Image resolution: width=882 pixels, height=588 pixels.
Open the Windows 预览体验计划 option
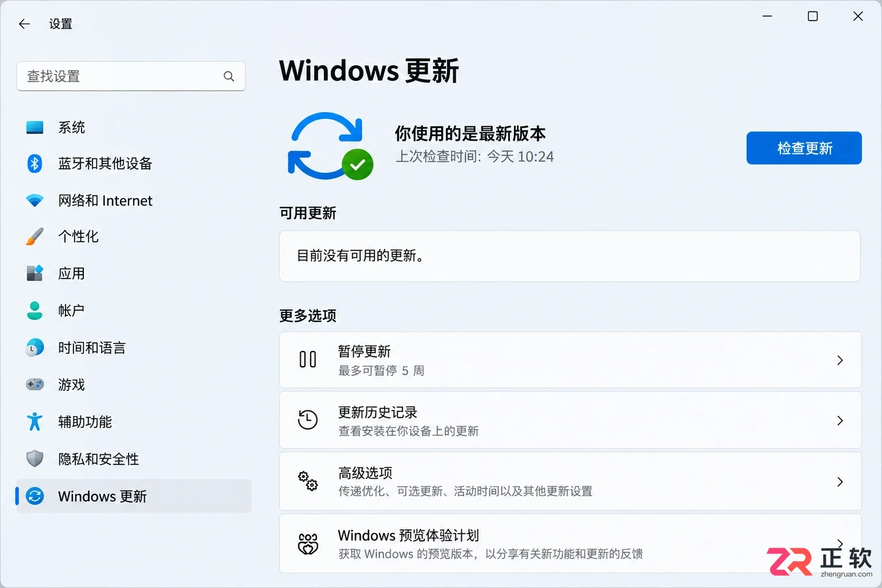(570, 543)
